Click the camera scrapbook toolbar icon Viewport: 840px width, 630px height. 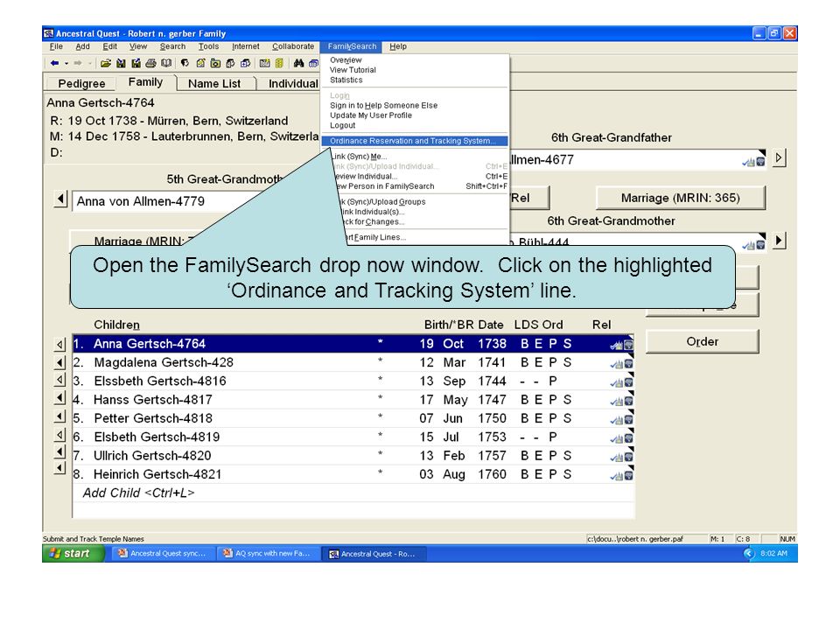pyautogui.click(x=215, y=63)
